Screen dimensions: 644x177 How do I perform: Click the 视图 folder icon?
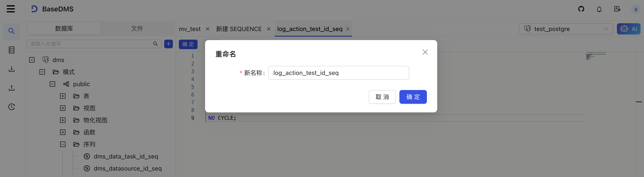pyautogui.click(x=76, y=108)
